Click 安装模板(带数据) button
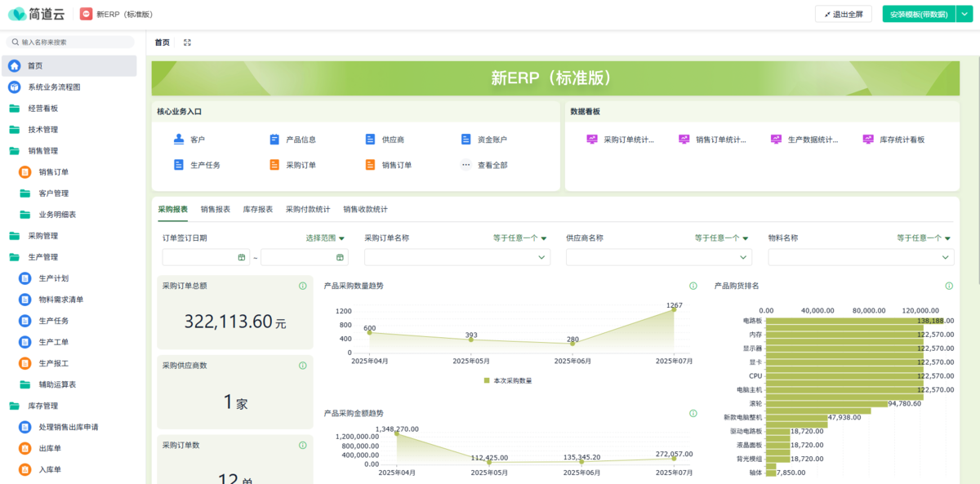The height and width of the screenshot is (484, 980). click(918, 14)
